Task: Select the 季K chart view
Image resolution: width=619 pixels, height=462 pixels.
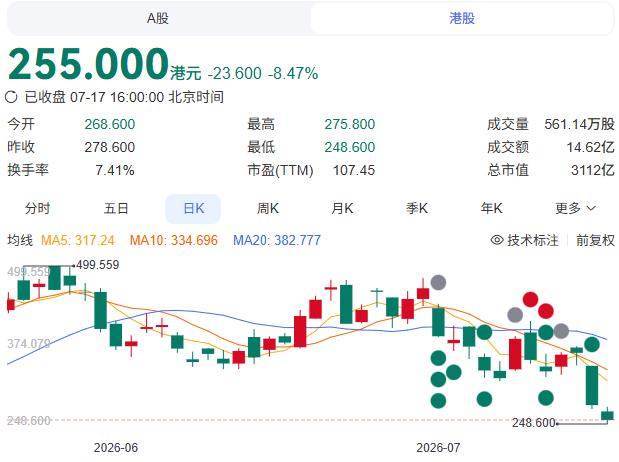Action: (417, 208)
